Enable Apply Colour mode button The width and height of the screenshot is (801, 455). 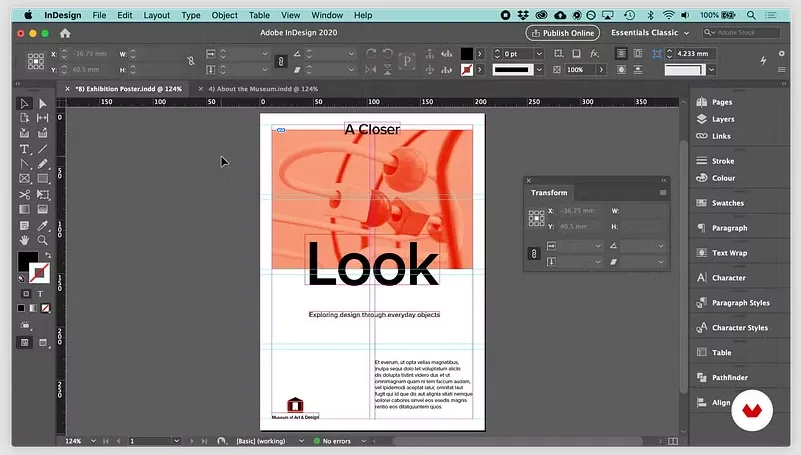21,308
